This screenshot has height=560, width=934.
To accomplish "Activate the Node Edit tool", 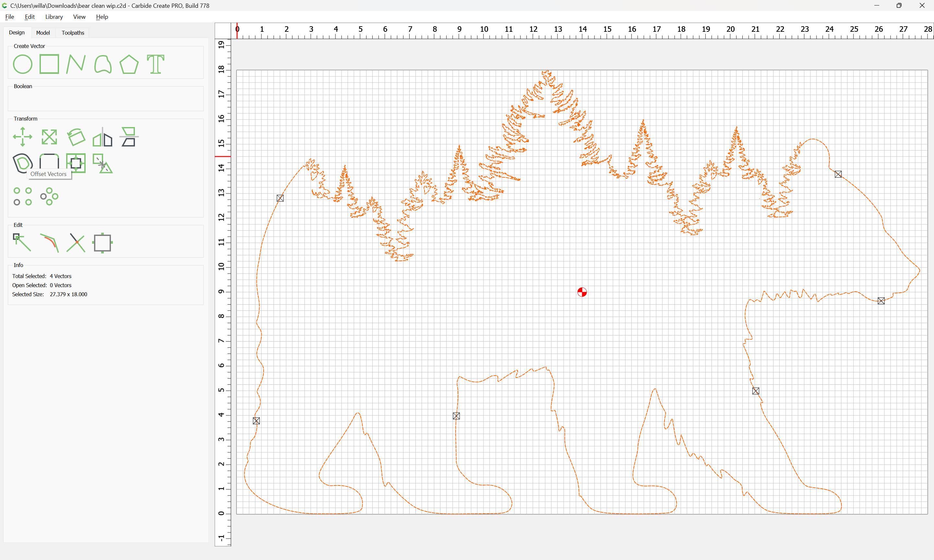I will pos(23,243).
